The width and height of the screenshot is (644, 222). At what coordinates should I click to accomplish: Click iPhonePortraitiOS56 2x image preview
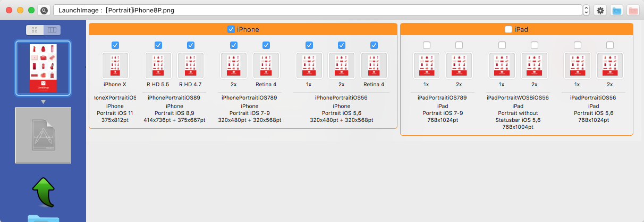[x=342, y=65]
